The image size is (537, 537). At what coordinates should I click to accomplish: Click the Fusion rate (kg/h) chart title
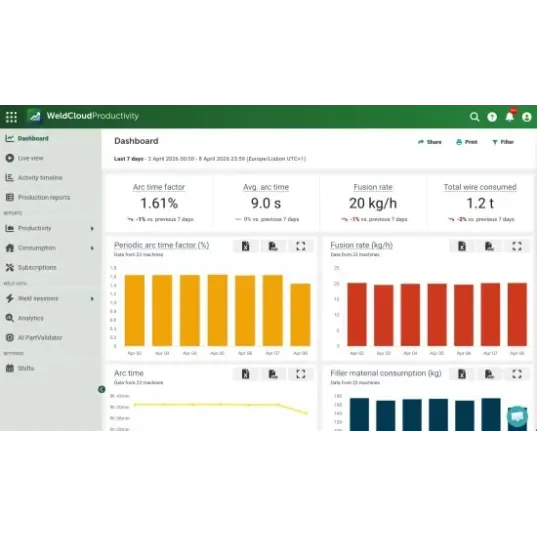click(x=361, y=245)
